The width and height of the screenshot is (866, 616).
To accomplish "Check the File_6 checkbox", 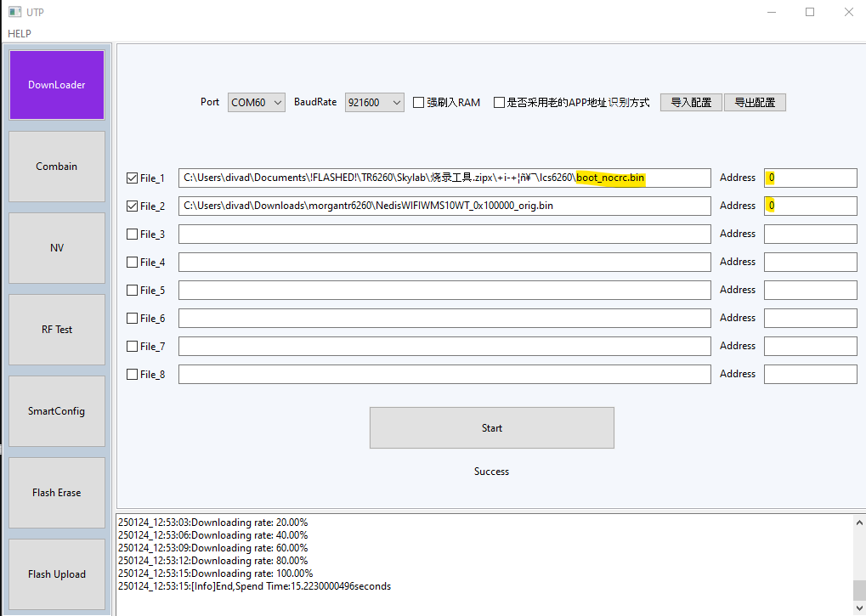I will (x=132, y=319).
